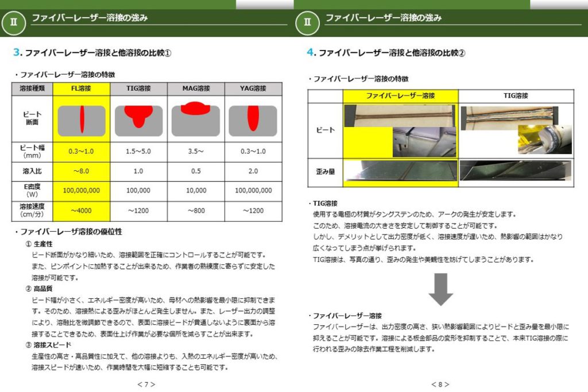Image resolution: width=588 pixels, height=392 pixels.
Task: Click the Roman numeral II badge on right slide
Action: [x=307, y=22]
